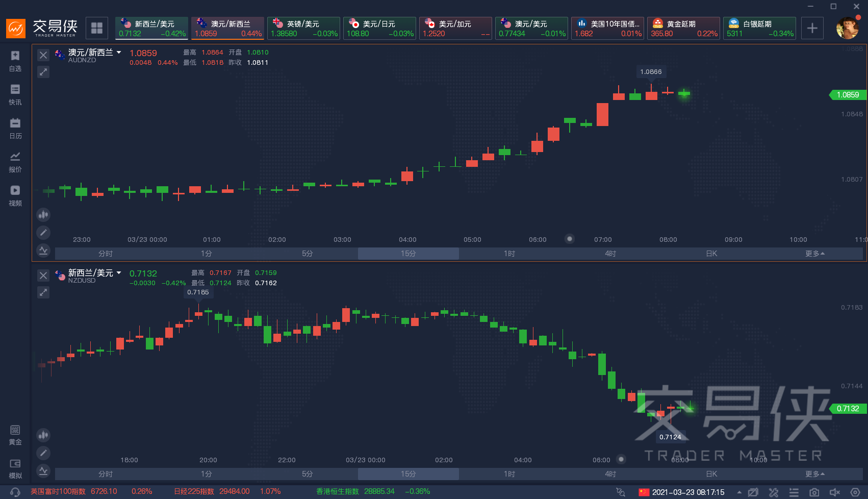
Task: Switch AUDNZD chart to 1时 timeframe
Action: click(x=509, y=254)
